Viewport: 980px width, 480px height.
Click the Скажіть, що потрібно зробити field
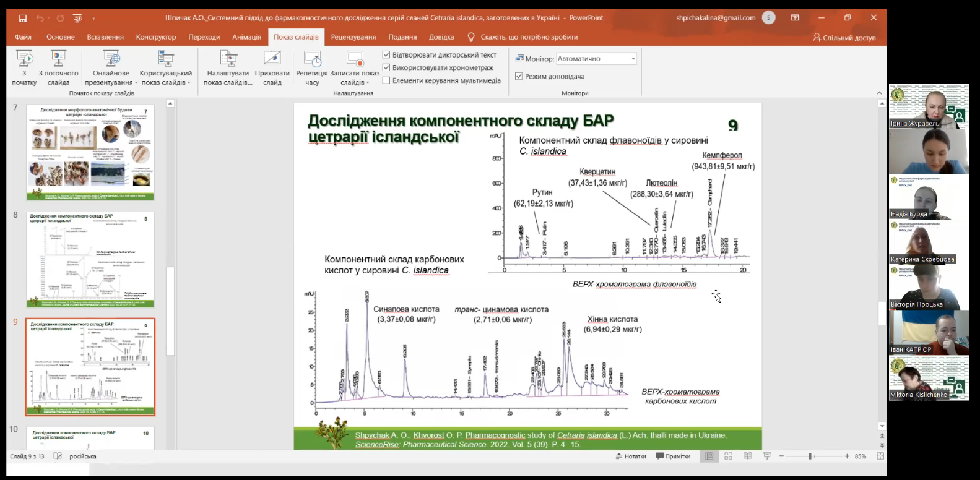point(529,37)
